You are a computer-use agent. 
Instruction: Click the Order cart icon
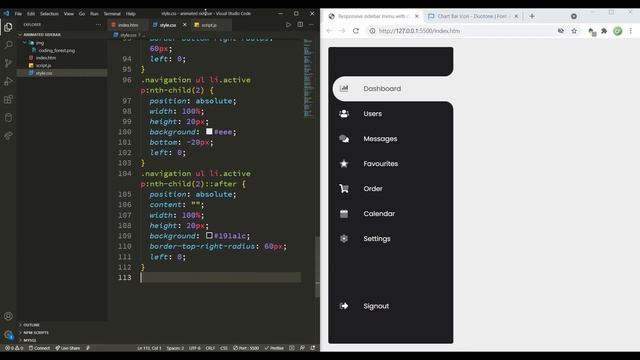click(344, 189)
